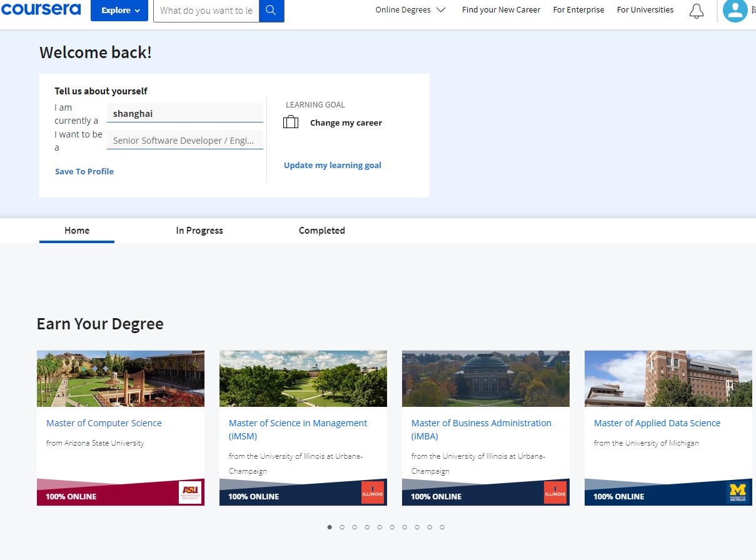The image size is (756, 560).
Task: Click the search courses input
Action: point(206,11)
